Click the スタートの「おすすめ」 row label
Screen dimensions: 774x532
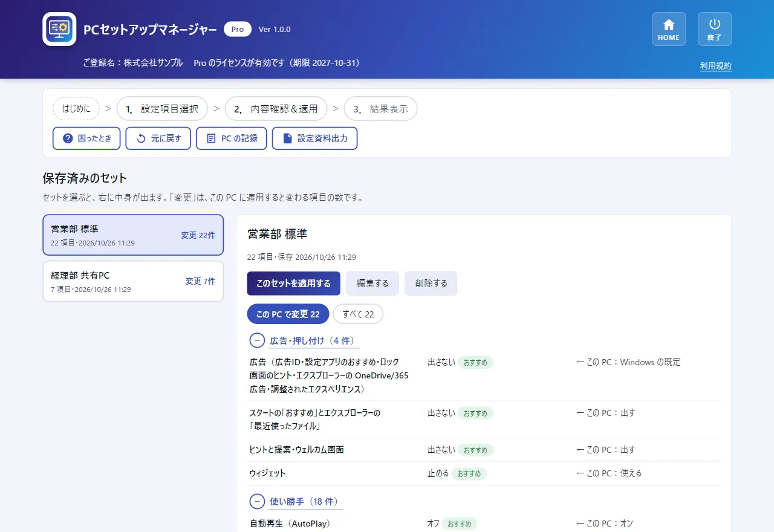pos(315,420)
